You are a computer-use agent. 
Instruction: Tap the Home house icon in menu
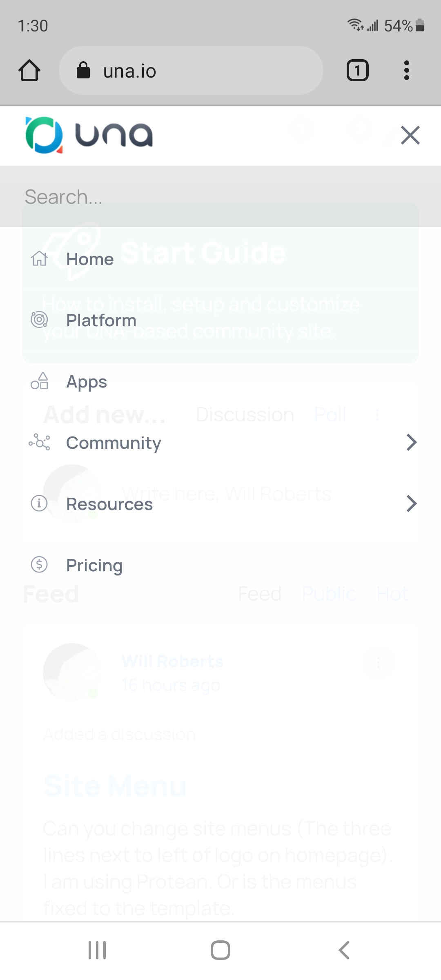(39, 259)
